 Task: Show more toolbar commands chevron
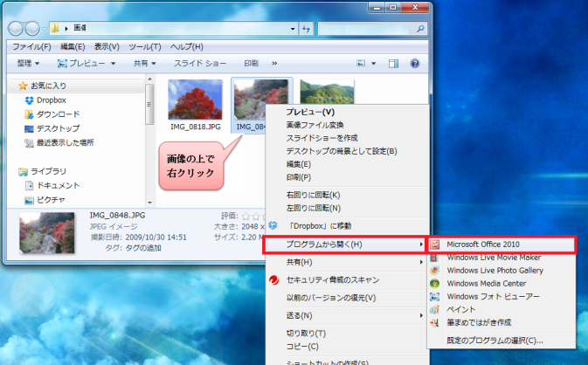click(x=274, y=64)
